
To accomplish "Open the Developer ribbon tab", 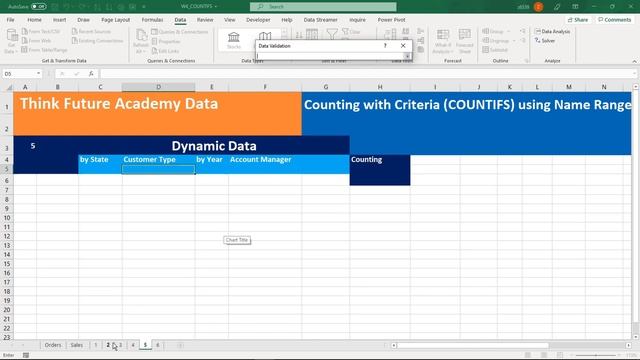I will (x=258, y=20).
